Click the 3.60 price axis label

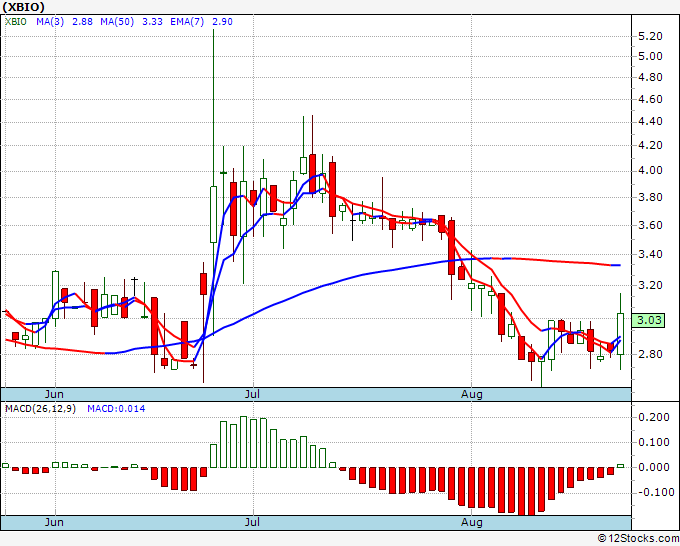click(651, 225)
